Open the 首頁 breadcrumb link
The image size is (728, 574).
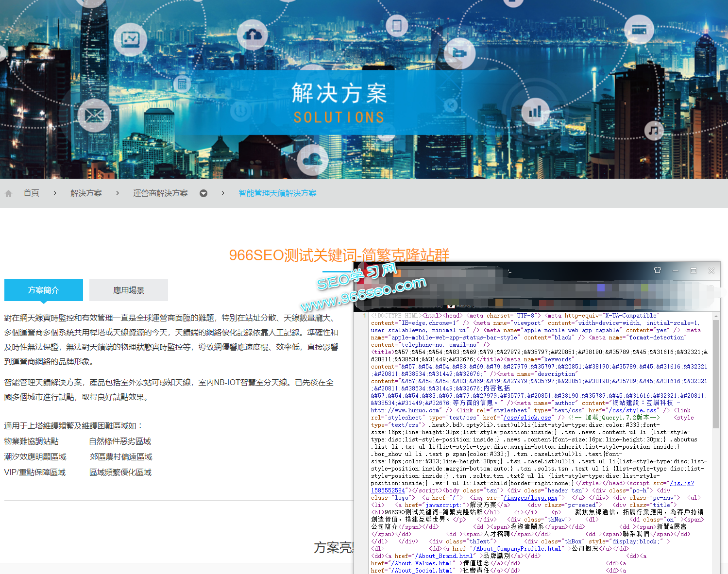coord(32,193)
